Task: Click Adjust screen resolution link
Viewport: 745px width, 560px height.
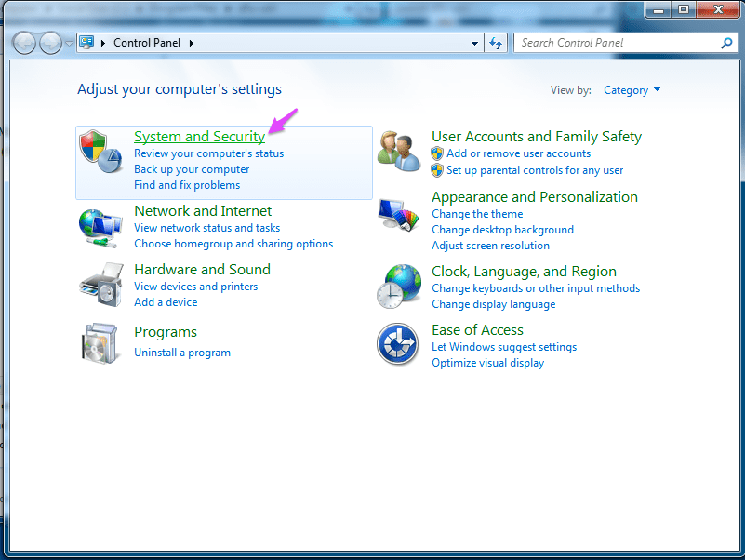Action: point(490,246)
